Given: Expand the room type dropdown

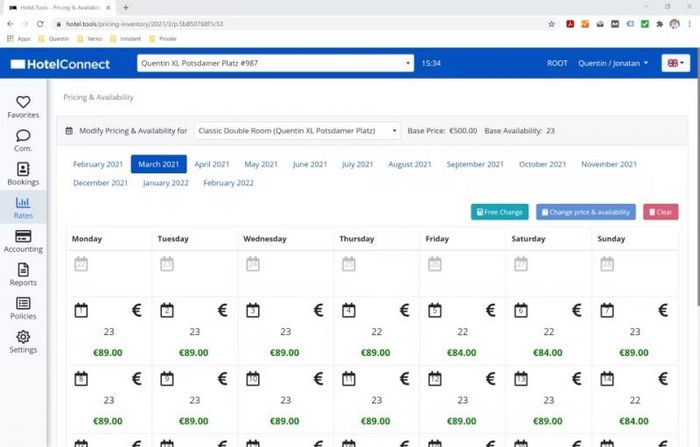Looking at the screenshot, I should pyautogui.click(x=296, y=131).
